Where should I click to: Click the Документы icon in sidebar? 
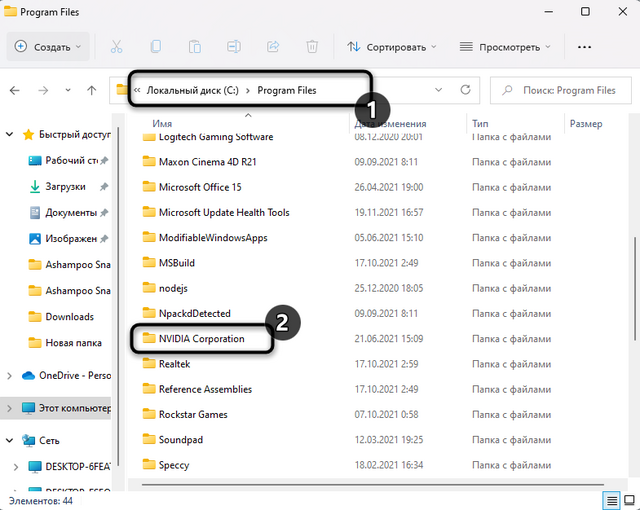35,213
